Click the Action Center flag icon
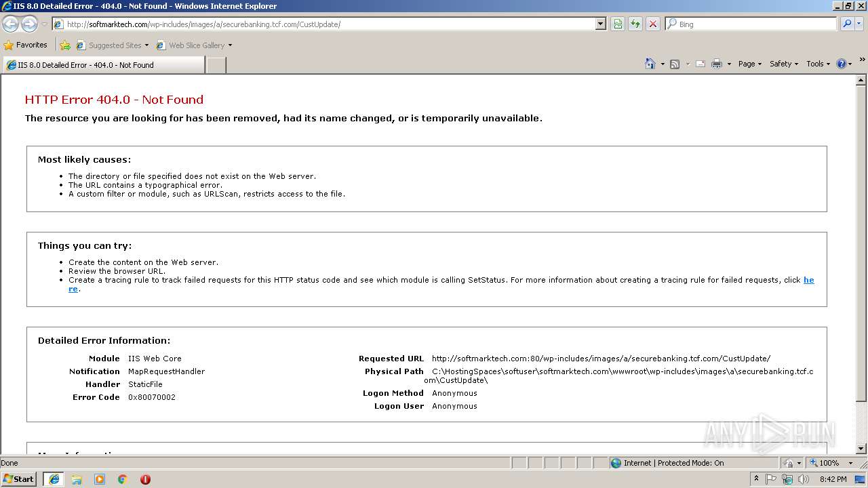The width and height of the screenshot is (868, 488). click(x=771, y=479)
